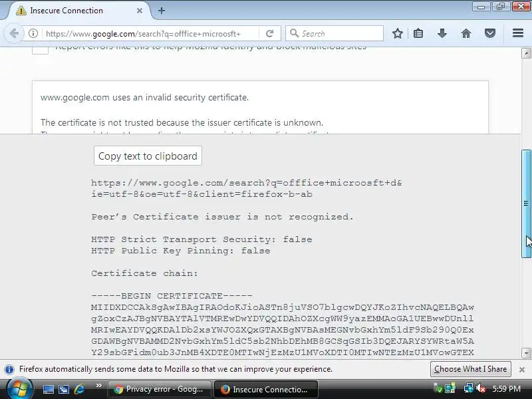Click 'HTTP Public Key Pinning: false' line
This screenshot has height=399, width=532.
pos(180,251)
